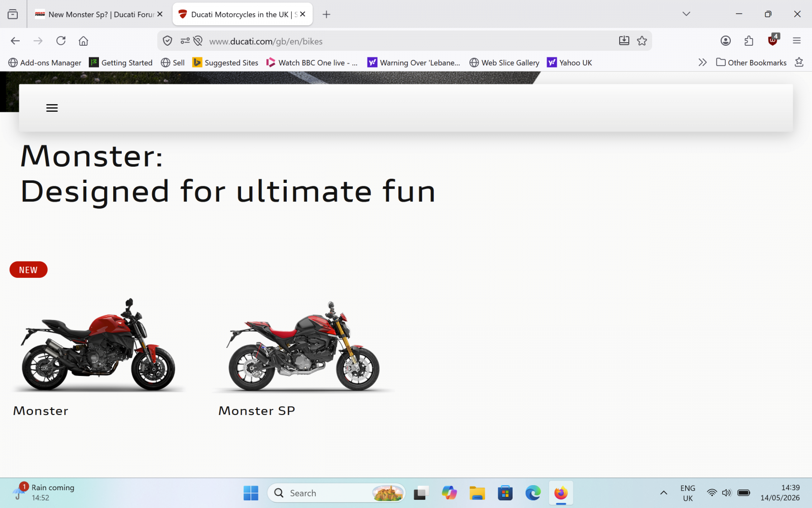This screenshot has height=508, width=812.
Task: Open the clock and calendar showing 14:39
Action: 780,493
